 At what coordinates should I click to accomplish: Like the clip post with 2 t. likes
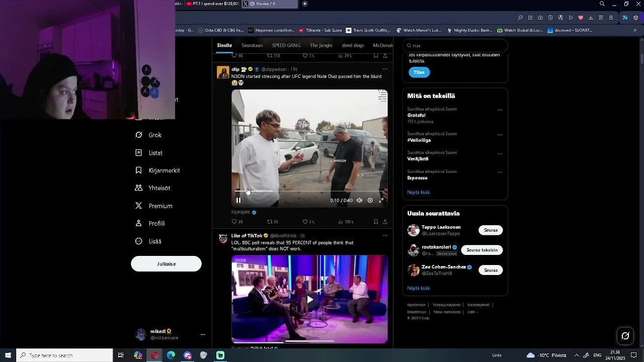(308, 222)
